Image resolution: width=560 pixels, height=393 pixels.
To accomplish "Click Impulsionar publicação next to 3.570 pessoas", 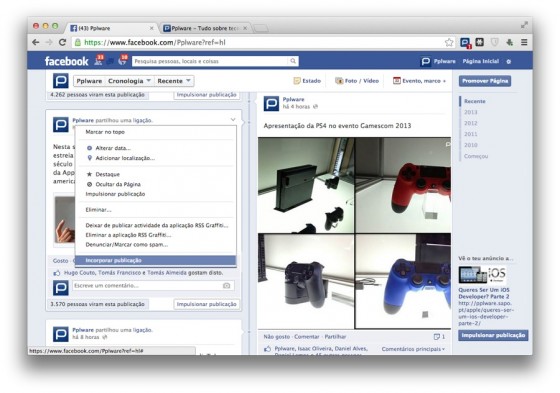I will click(206, 304).
